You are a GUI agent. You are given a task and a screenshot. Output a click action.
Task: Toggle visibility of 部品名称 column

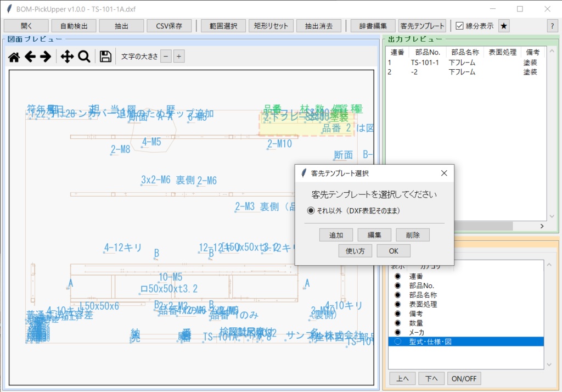click(x=397, y=295)
